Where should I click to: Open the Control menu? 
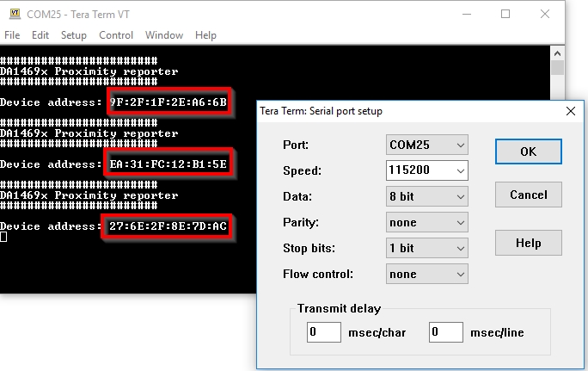pos(116,35)
